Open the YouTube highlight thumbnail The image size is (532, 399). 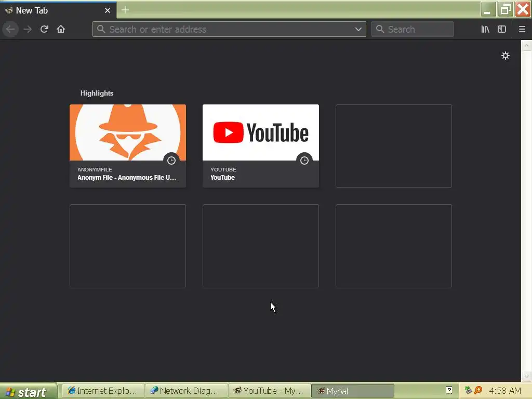tap(261, 132)
